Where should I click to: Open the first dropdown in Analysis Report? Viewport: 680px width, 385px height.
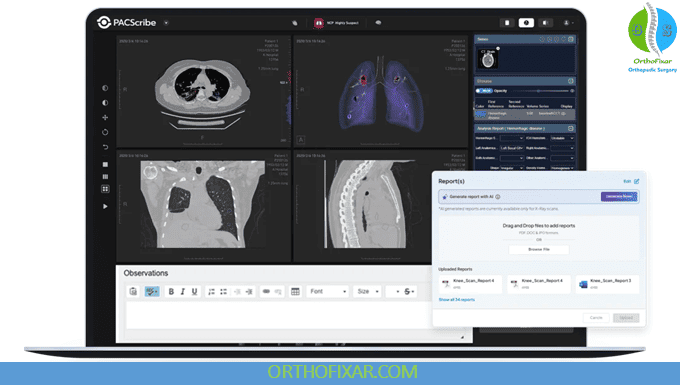pyautogui.click(x=512, y=138)
